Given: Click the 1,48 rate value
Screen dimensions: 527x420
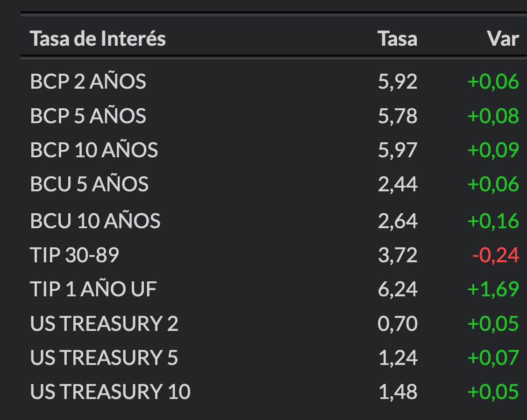Looking at the screenshot, I should coord(397,392).
